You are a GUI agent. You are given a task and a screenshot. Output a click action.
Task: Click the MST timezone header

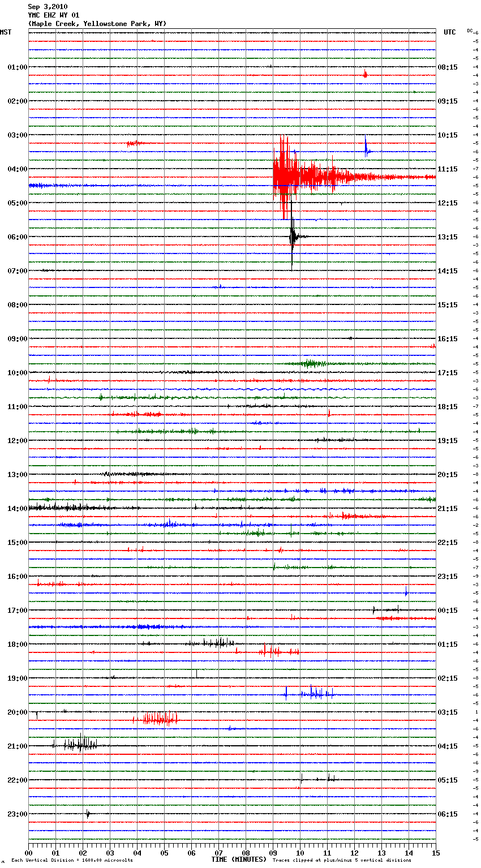tap(6, 32)
